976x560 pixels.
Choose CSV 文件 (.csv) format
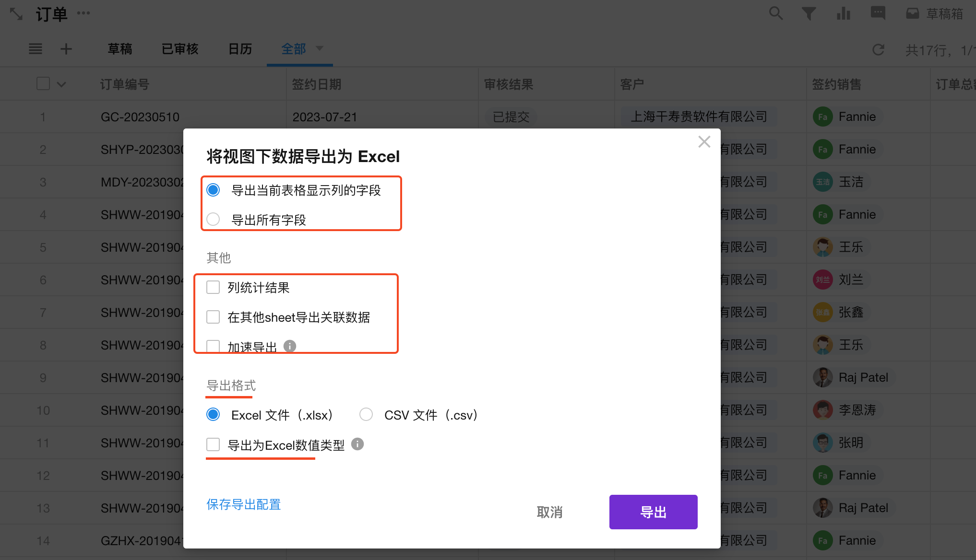[366, 414]
